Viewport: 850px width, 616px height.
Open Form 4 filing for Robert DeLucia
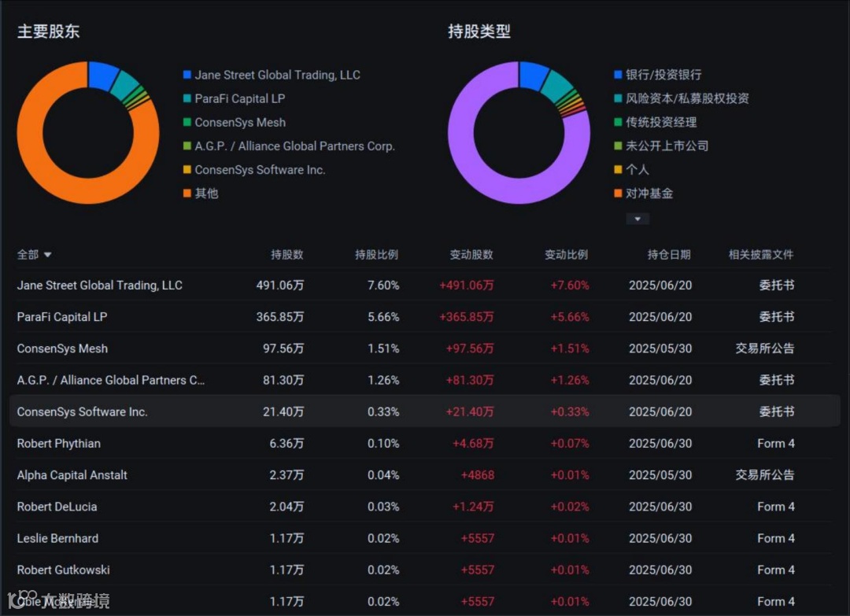click(776, 507)
